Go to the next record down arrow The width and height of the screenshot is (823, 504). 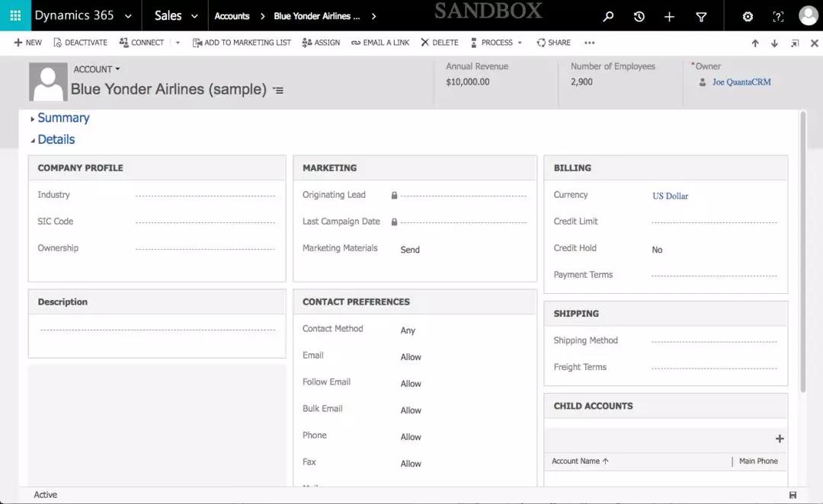pyautogui.click(x=774, y=43)
